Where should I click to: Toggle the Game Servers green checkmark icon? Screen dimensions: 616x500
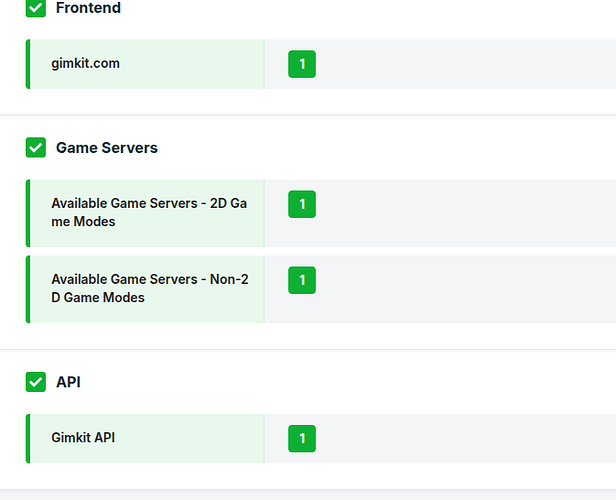tap(35, 148)
